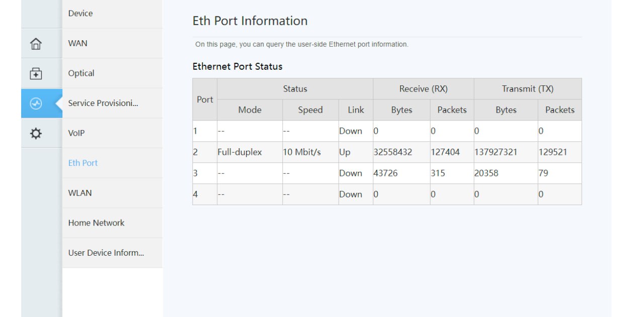The height and width of the screenshot is (317, 644).
Task: Click the port 2 Up link status
Action: (x=345, y=152)
